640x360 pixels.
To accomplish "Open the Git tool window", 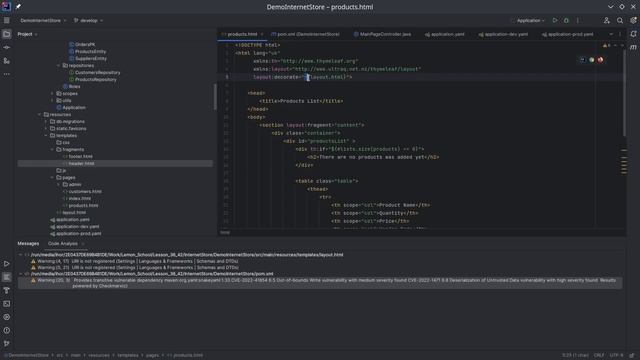I will [7, 344].
